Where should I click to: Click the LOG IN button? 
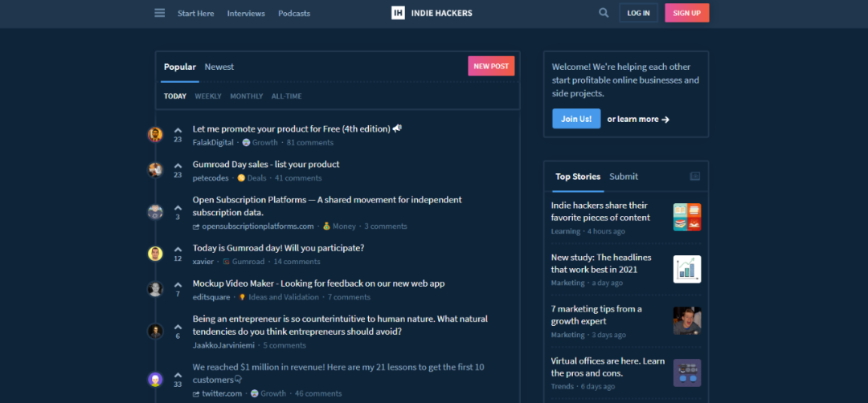point(639,13)
